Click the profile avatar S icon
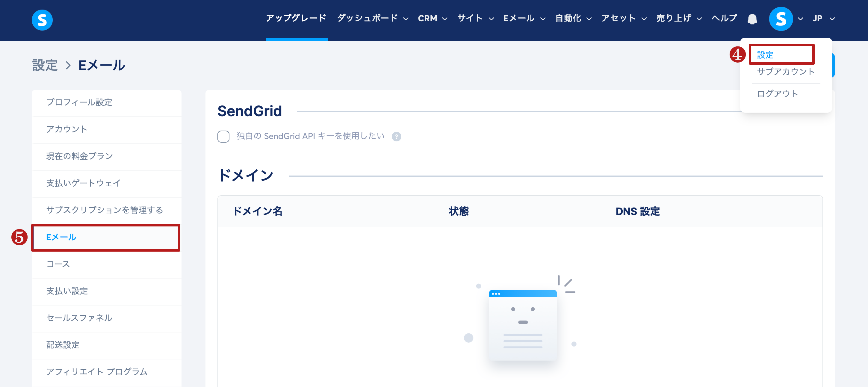 (781, 19)
